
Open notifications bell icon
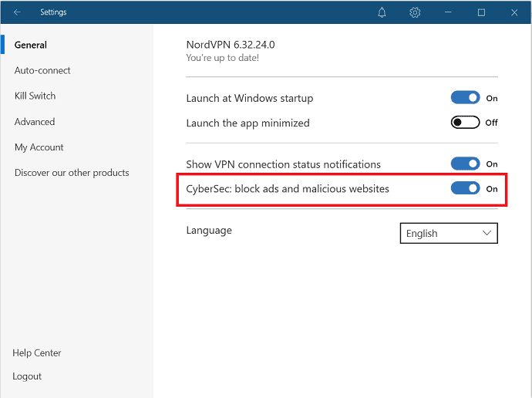coord(382,12)
